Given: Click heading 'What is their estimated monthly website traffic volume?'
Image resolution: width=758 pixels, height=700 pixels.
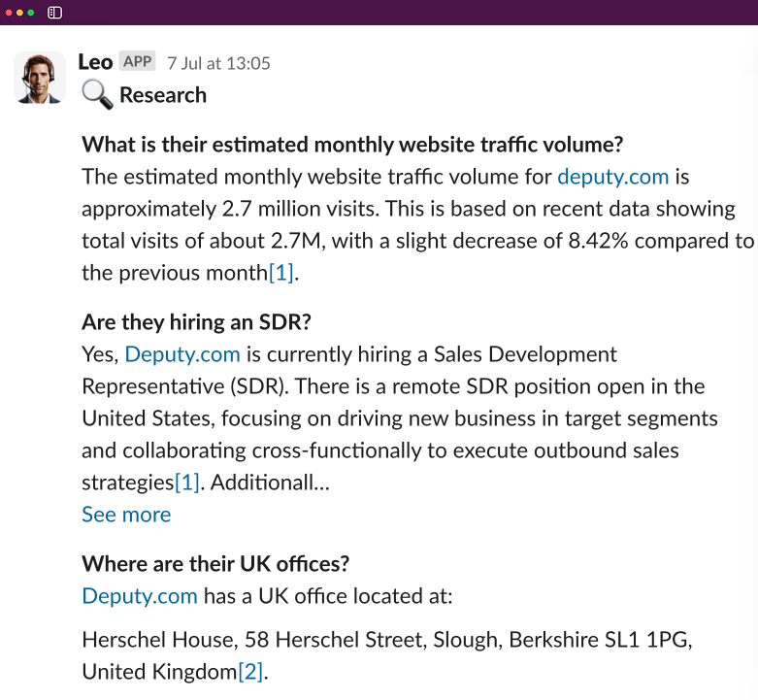Looking at the screenshot, I should click(x=352, y=145).
